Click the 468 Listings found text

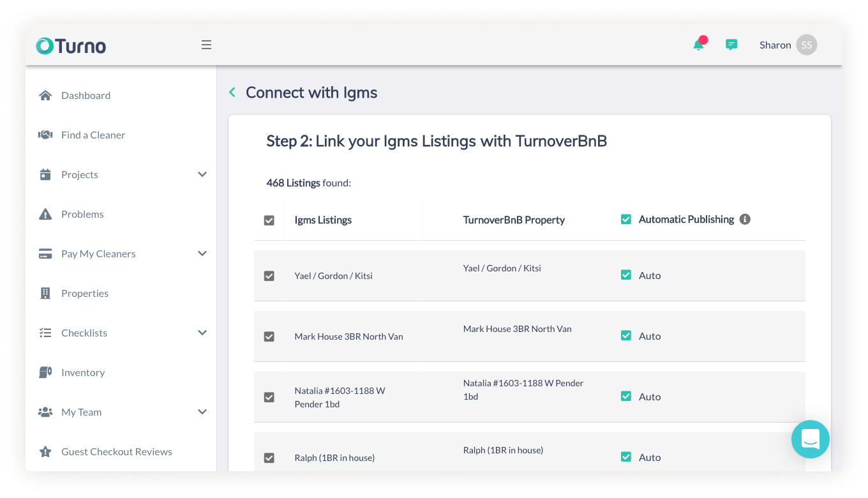pyautogui.click(x=309, y=183)
